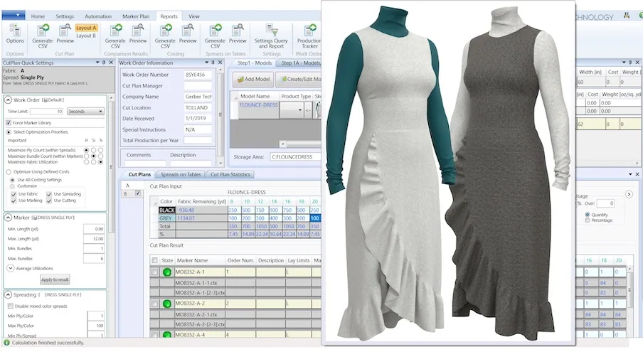Open the Cut Plan Statistics tab
Screen dimensions: 643x364
230,174
